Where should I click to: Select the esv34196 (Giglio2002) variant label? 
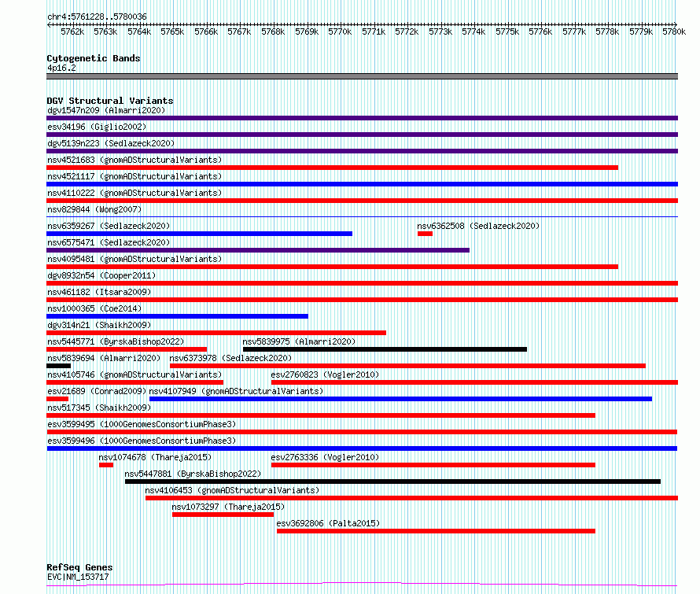97,127
